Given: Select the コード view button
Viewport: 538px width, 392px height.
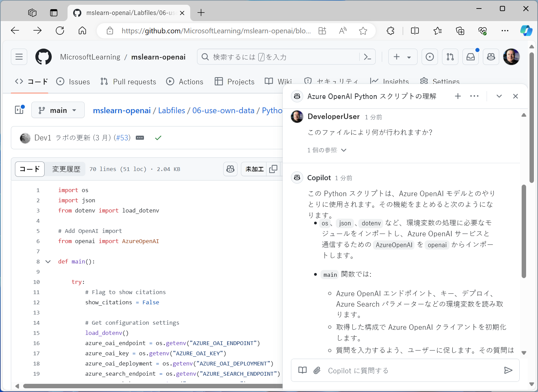Looking at the screenshot, I should point(30,169).
